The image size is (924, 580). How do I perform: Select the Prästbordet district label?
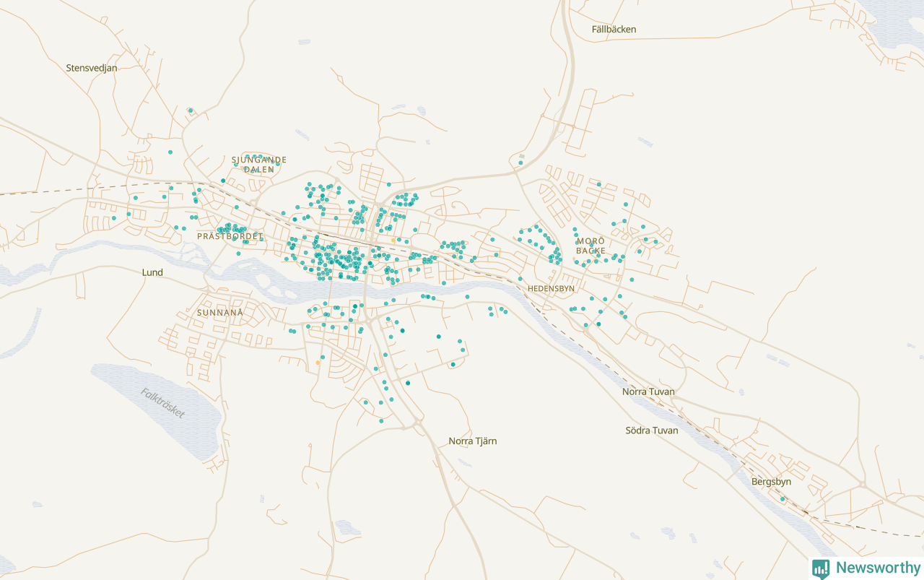click(x=230, y=236)
